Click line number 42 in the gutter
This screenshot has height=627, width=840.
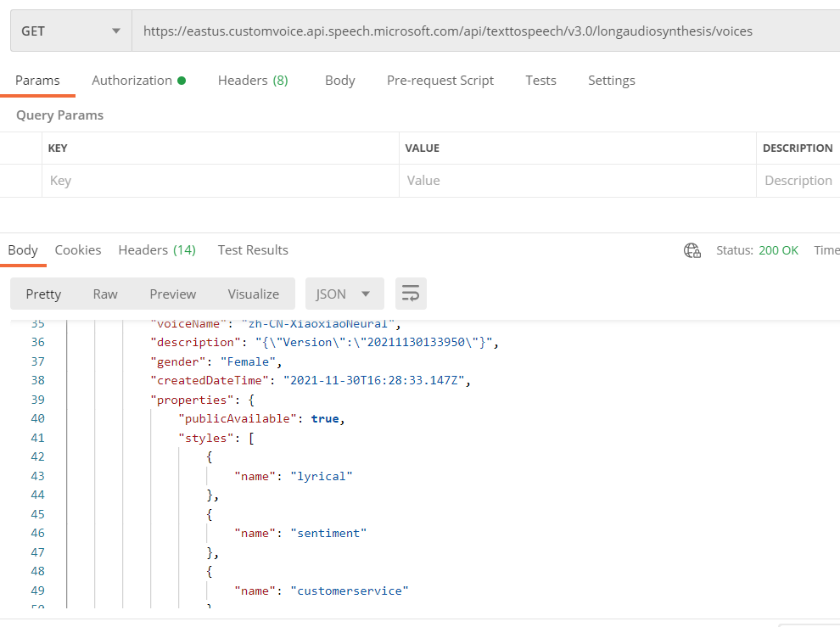(x=38, y=456)
